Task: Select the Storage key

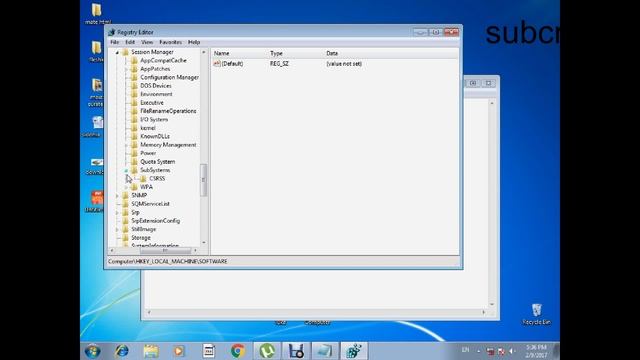Action: pyautogui.click(x=141, y=238)
